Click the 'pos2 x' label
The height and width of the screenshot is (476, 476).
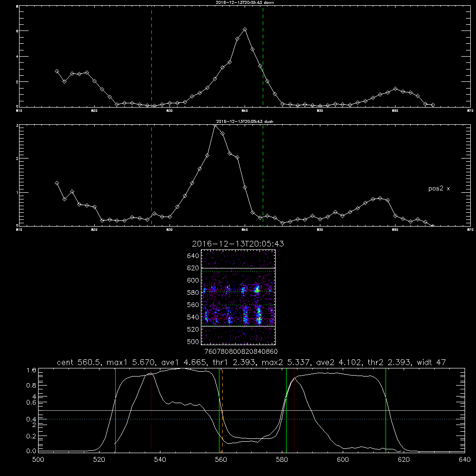coord(439,188)
